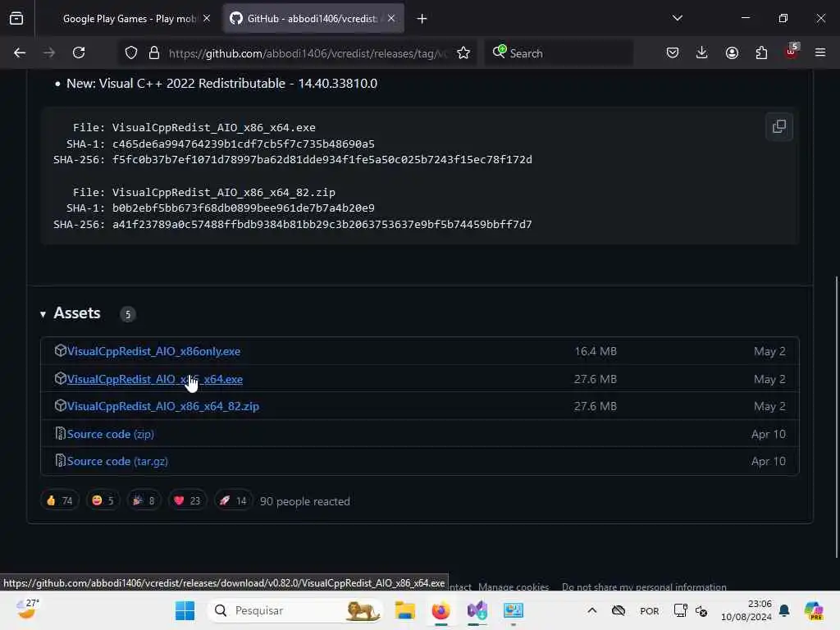Click the muted volume tray icon
Image resolution: width=840 pixels, height=630 pixels.
[701, 610]
